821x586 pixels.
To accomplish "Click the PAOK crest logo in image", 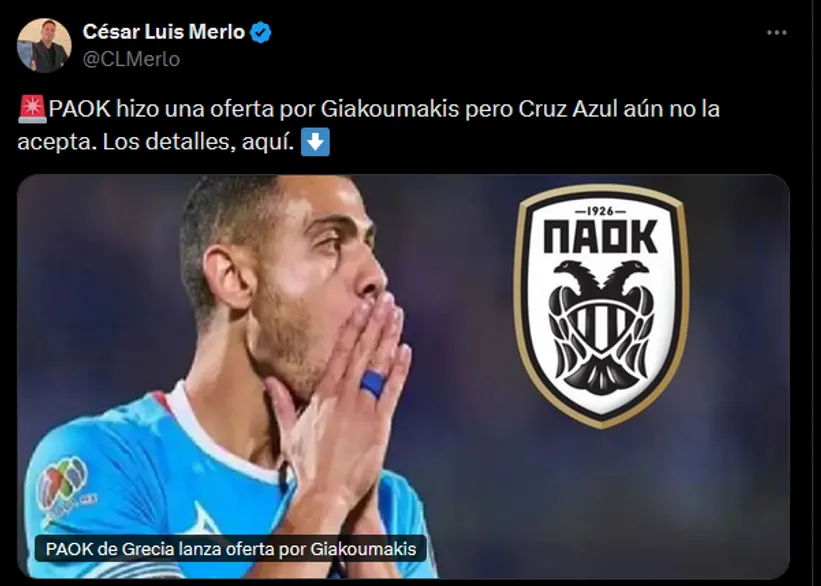I will point(601,306).
